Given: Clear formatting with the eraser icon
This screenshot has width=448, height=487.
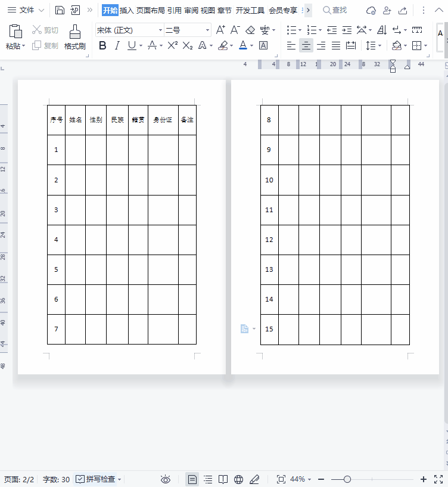Looking at the screenshot, I should click(250, 30).
